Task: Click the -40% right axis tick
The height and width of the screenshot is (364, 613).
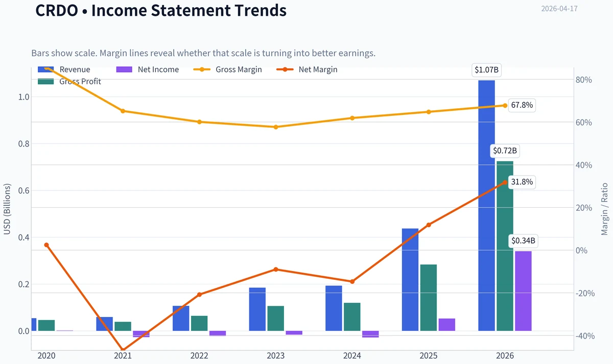Action: (x=585, y=335)
